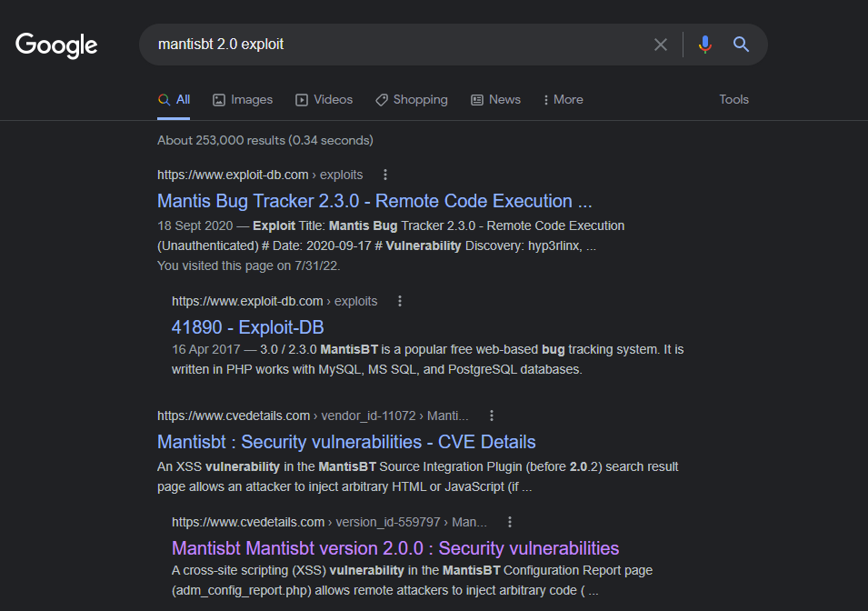
Task: Open Mantisbt : Security vulnerabilities - CVE Details
Action: coord(346,442)
